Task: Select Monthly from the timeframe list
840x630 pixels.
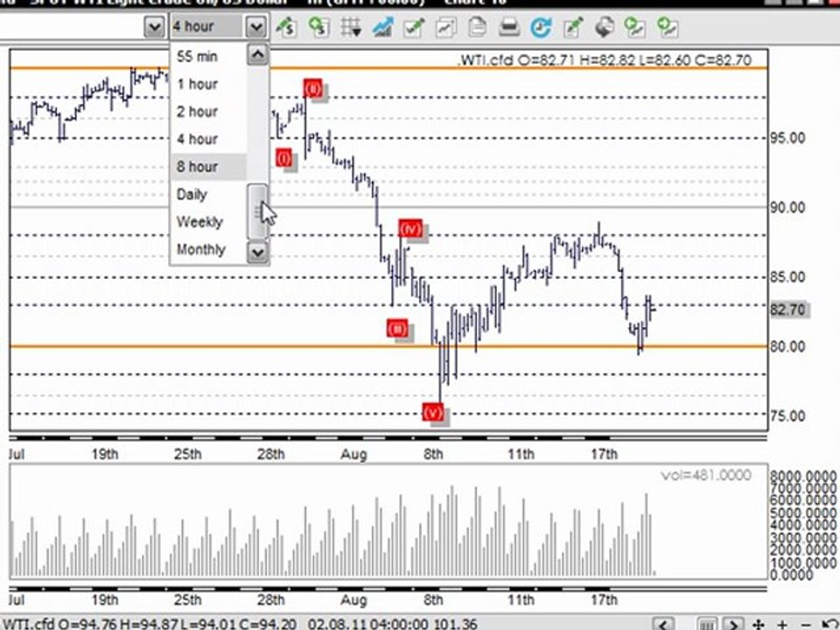Action: pos(208,249)
